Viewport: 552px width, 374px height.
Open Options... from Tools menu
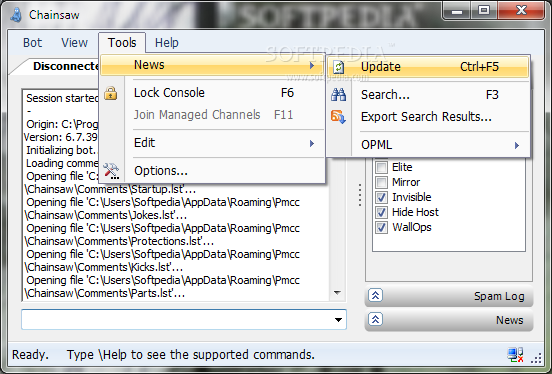pos(212,171)
